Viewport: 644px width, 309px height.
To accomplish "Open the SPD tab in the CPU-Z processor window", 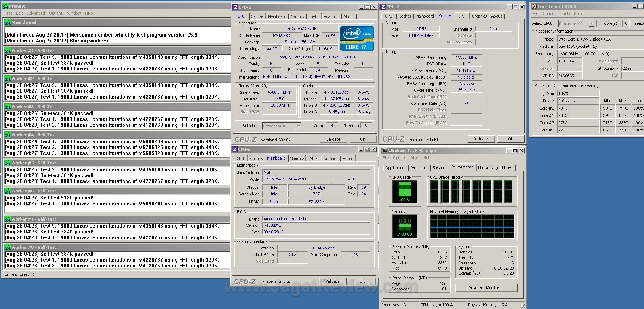I will click(314, 16).
